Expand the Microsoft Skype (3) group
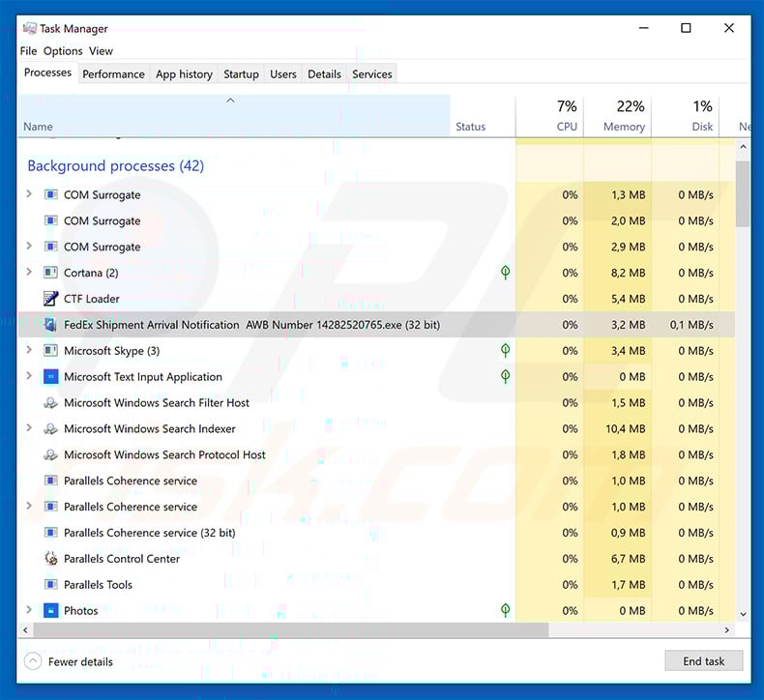 29,350
